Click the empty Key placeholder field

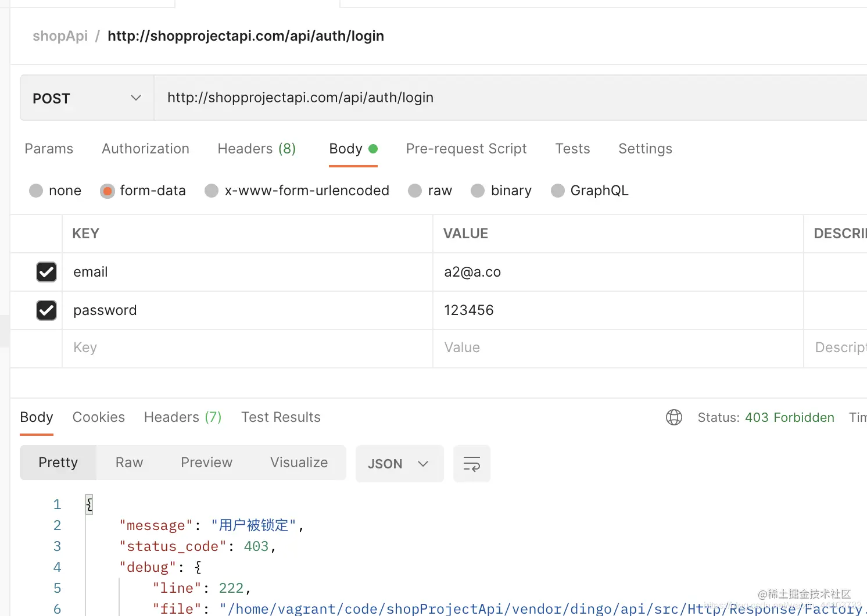[x=248, y=348]
